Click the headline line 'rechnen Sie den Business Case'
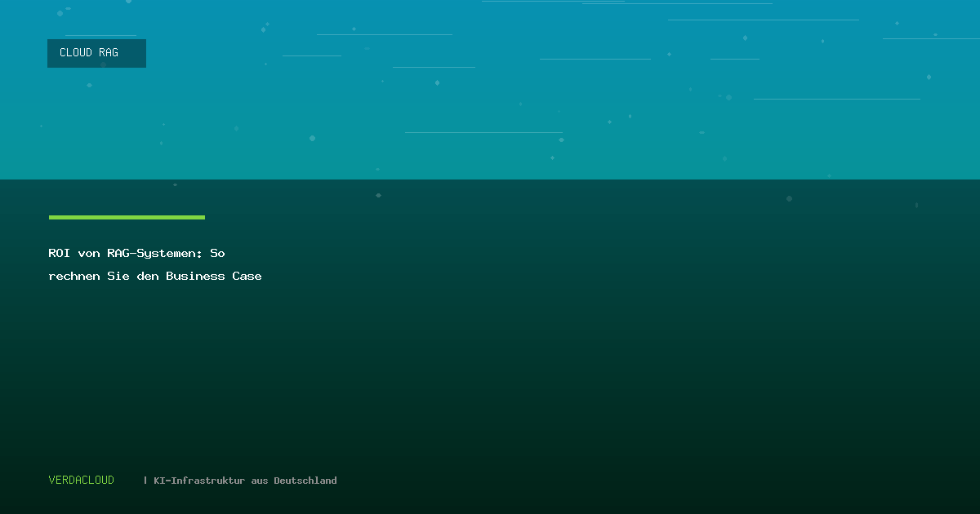980x514 pixels. [155, 277]
